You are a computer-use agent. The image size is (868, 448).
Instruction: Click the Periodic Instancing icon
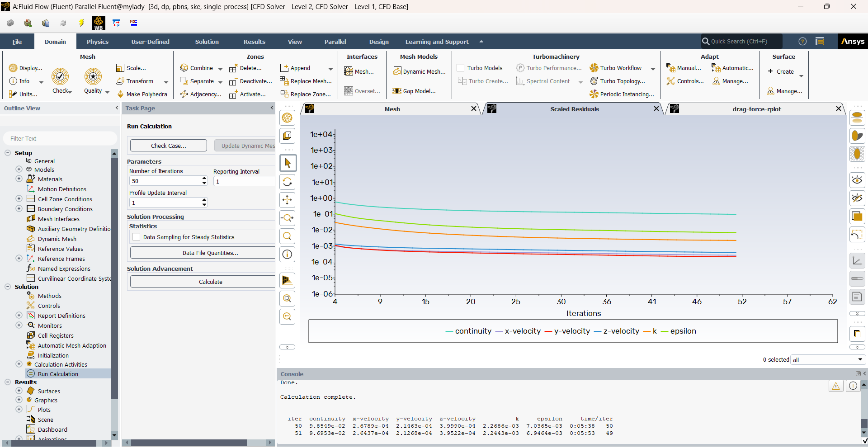click(x=594, y=94)
